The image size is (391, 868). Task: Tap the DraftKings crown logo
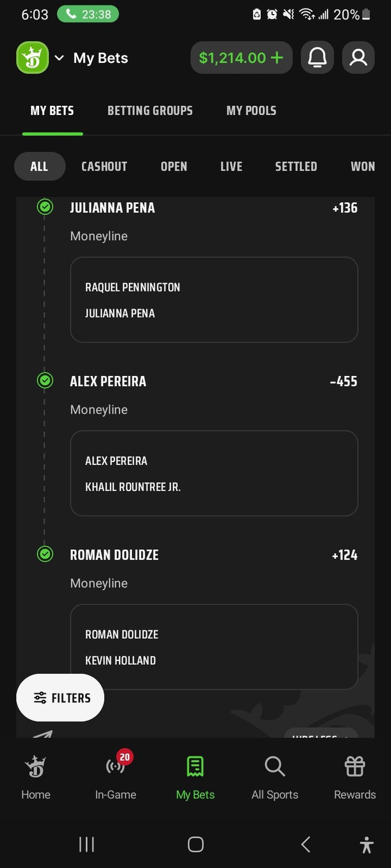[33, 58]
